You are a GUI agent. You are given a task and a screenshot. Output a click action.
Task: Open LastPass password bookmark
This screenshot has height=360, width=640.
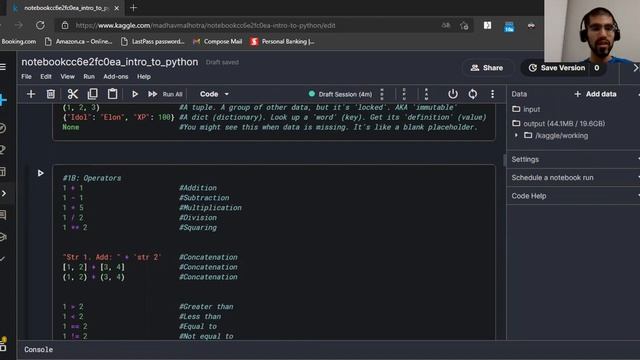tap(153, 42)
